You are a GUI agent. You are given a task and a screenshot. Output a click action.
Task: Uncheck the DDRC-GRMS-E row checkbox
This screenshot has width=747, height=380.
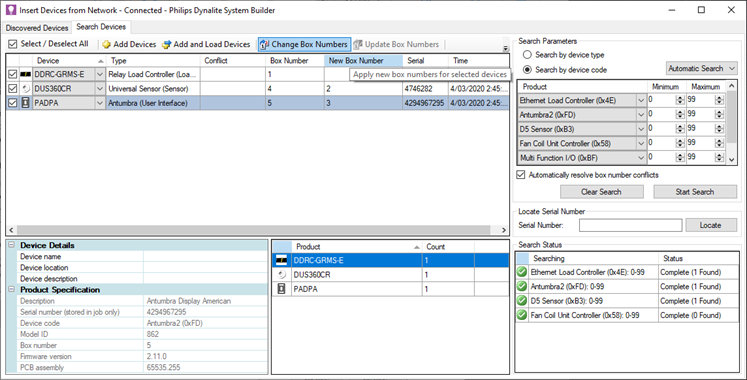(13, 74)
